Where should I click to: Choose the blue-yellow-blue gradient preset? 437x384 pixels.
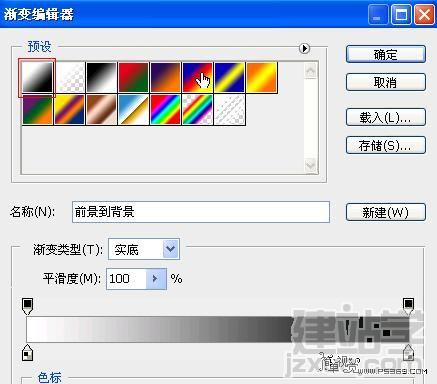(229, 77)
